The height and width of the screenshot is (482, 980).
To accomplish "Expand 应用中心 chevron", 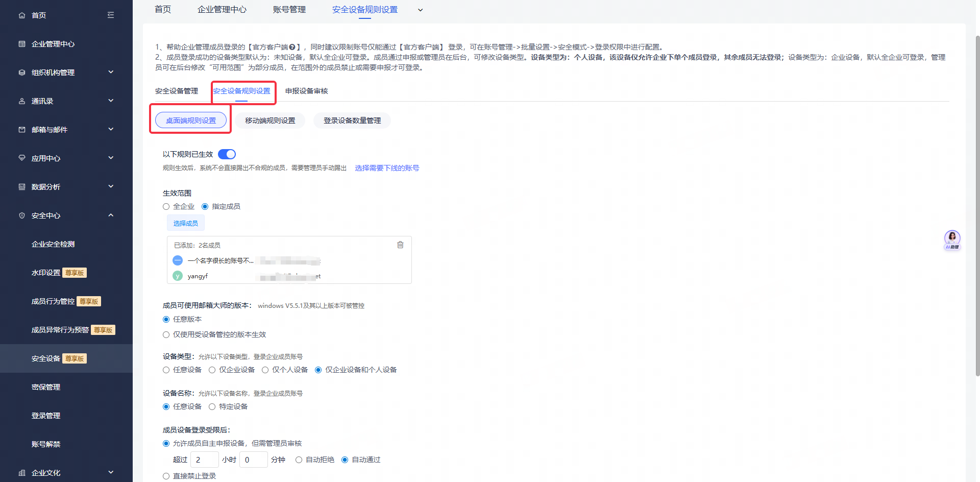I will pos(111,158).
